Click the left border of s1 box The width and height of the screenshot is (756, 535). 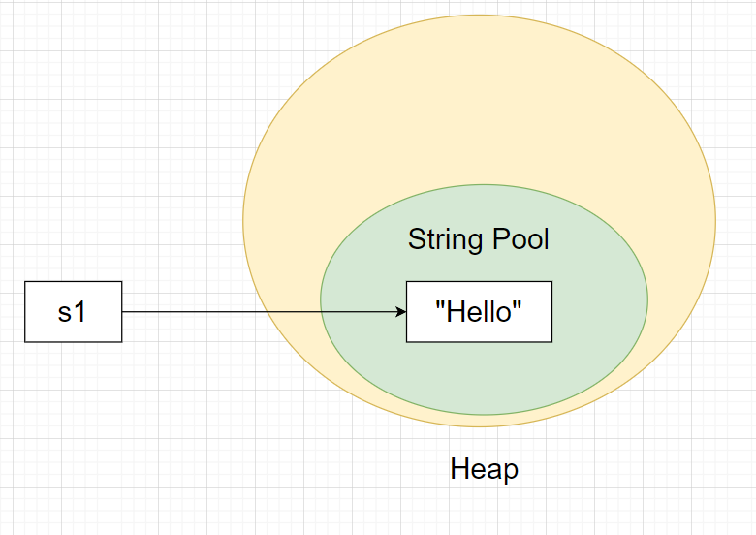pos(24,312)
